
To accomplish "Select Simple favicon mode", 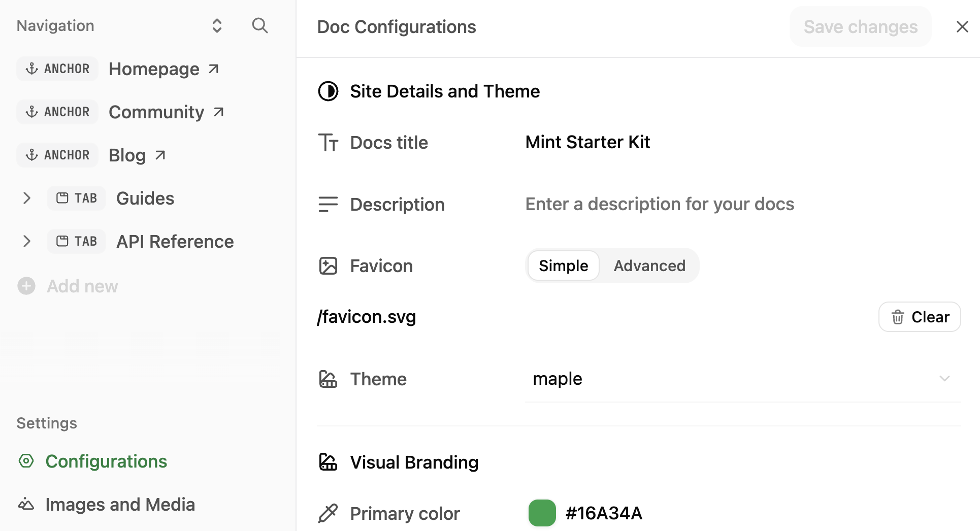I will coord(563,265).
